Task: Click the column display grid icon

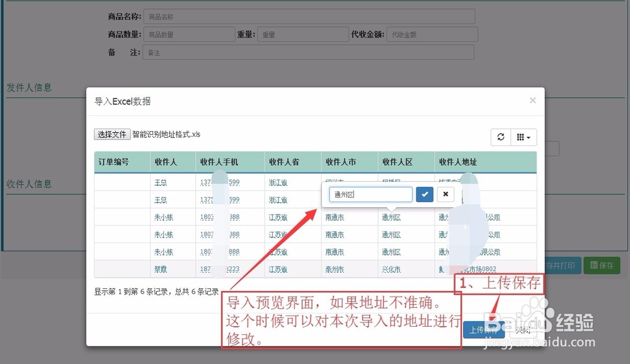Action: click(520, 136)
